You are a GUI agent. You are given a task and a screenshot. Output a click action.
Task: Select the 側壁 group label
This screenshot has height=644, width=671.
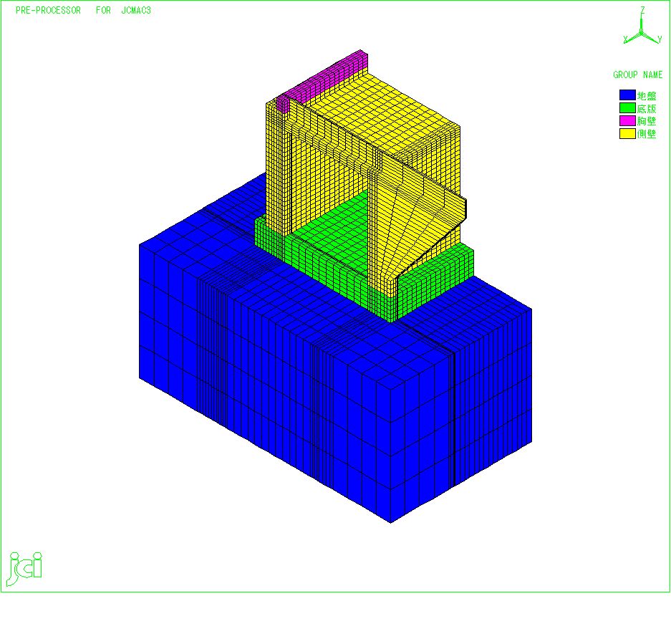click(x=647, y=134)
